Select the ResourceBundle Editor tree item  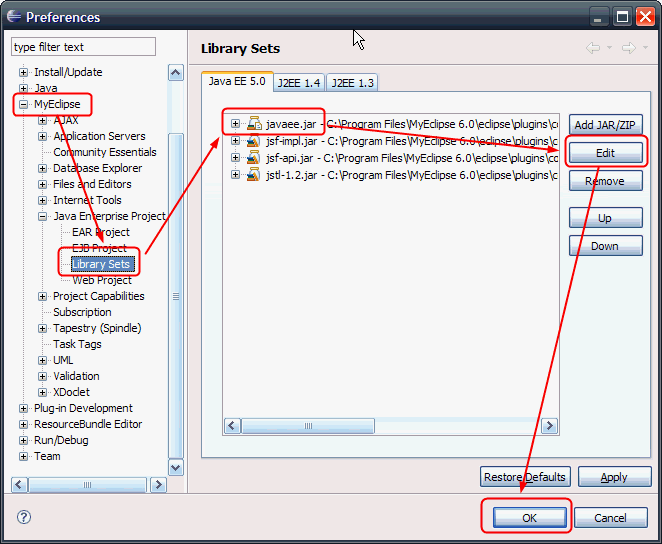(x=88, y=424)
